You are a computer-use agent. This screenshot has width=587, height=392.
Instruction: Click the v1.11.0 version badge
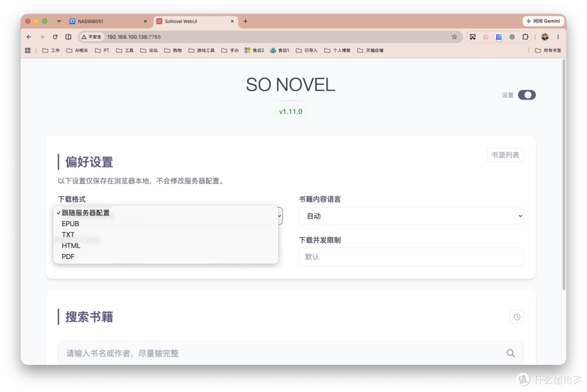[x=290, y=111]
